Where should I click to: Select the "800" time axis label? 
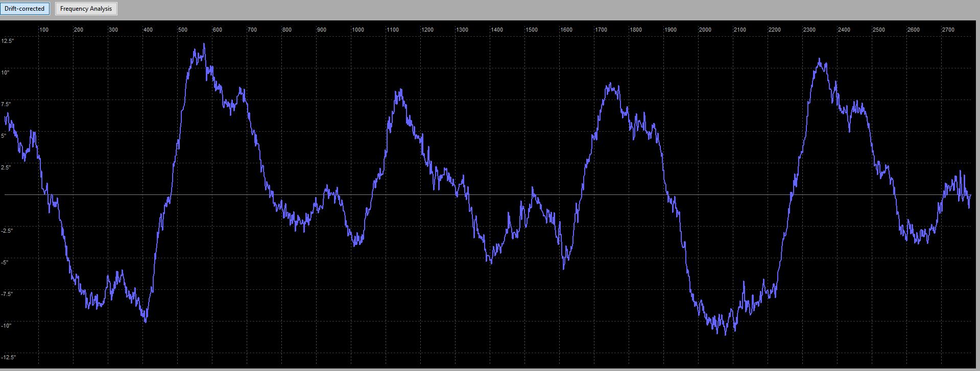coord(287,30)
